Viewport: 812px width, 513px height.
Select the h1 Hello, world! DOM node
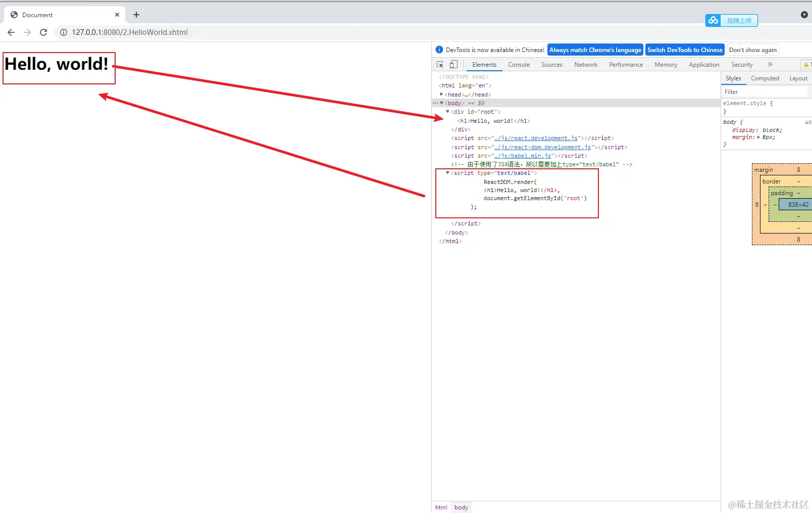(494, 121)
